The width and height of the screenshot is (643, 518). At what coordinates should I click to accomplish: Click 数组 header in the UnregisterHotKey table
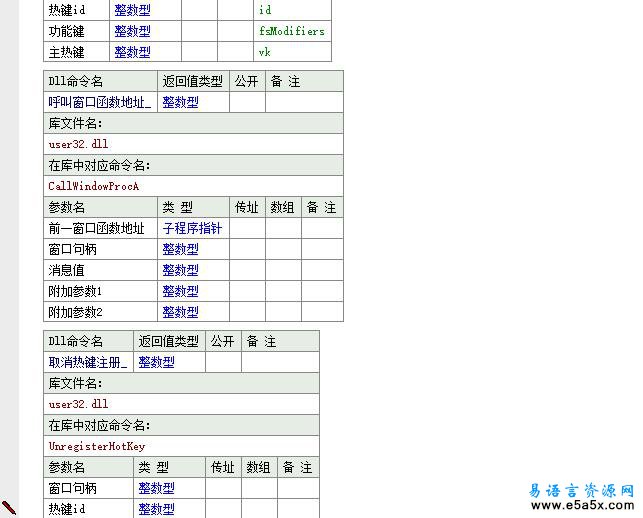click(x=258, y=467)
